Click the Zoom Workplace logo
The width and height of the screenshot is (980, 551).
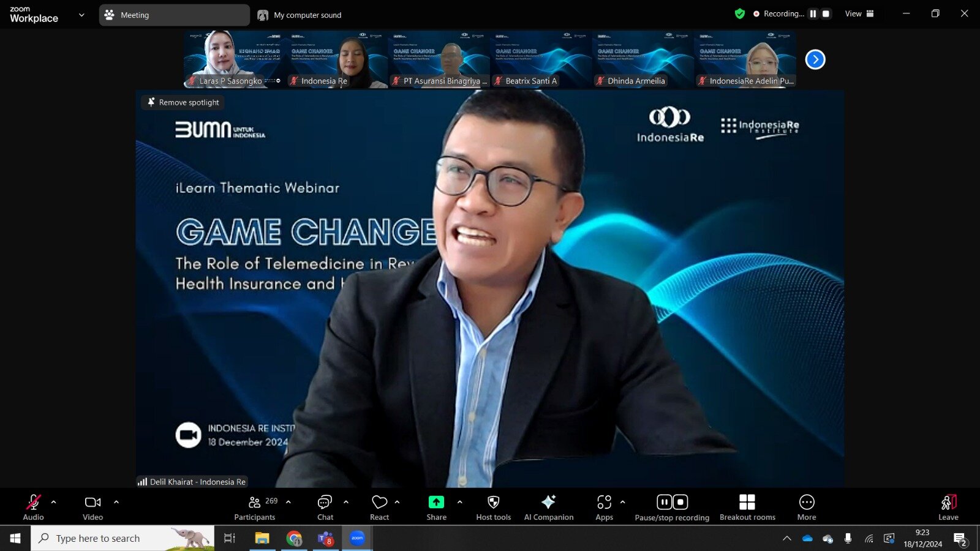coord(34,15)
